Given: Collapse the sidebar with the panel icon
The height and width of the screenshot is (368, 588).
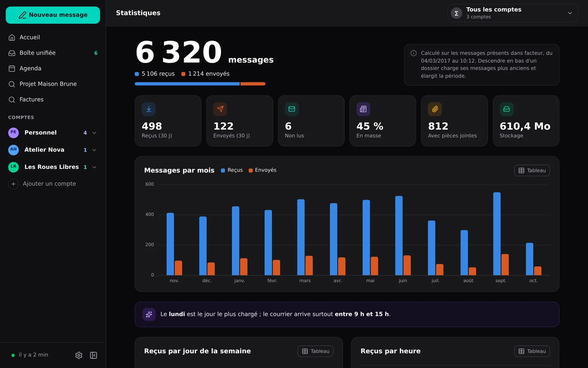Looking at the screenshot, I should point(93,355).
